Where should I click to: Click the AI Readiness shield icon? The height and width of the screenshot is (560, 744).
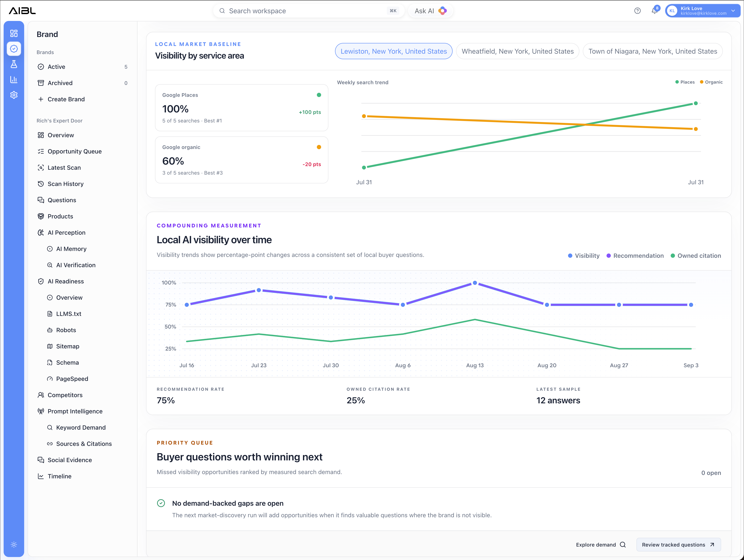(41, 281)
